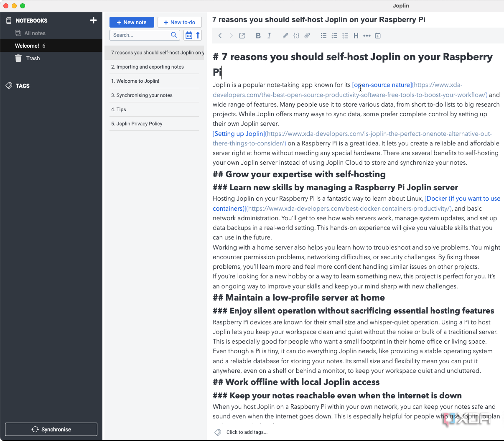Click the TAGS section header

click(x=23, y=86)
